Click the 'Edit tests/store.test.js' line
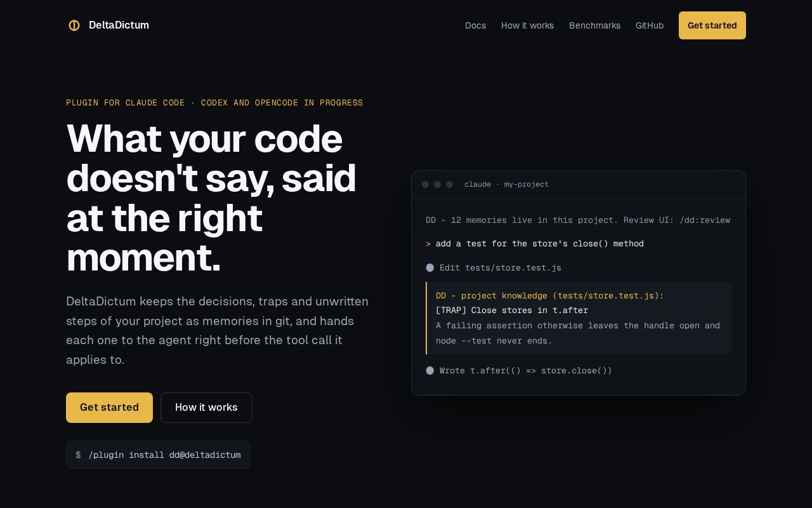The image size is (812, 508). (x=501, y=268)
